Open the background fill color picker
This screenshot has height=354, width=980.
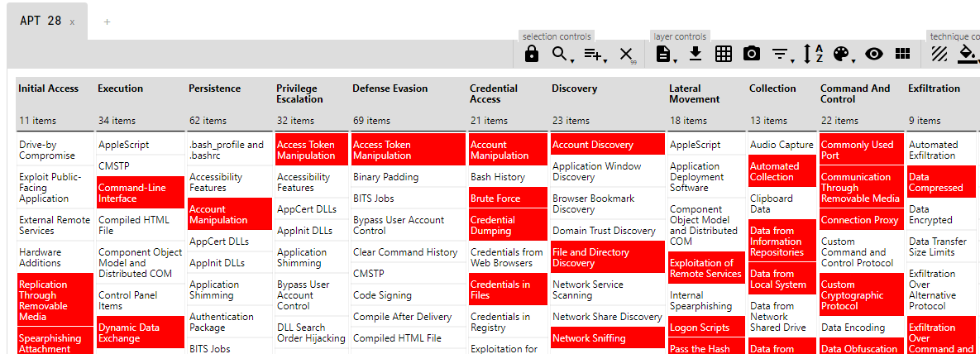click(966, 55)
